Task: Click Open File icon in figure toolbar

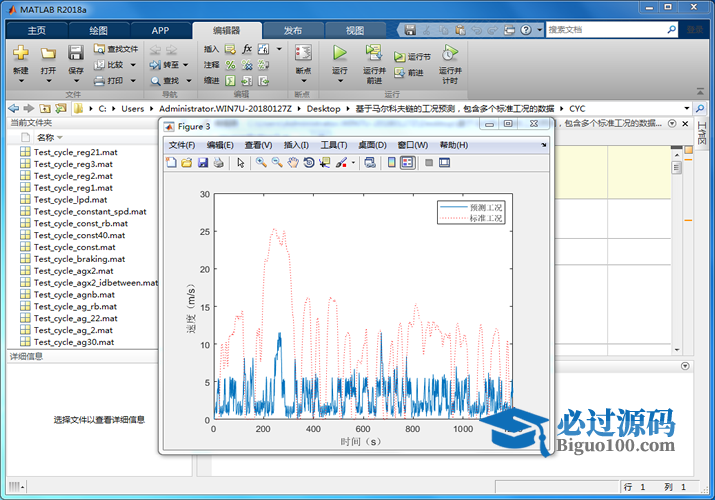Action: coord(187,162)
